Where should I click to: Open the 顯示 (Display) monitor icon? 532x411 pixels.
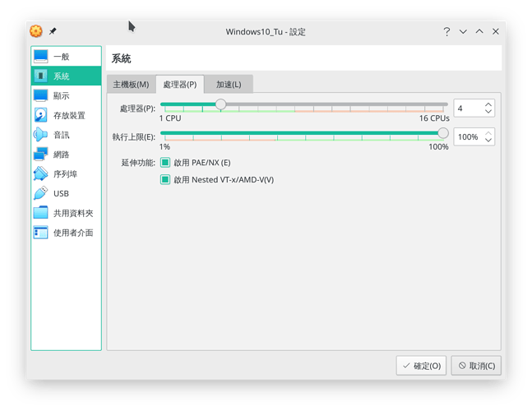pos(41,95)
